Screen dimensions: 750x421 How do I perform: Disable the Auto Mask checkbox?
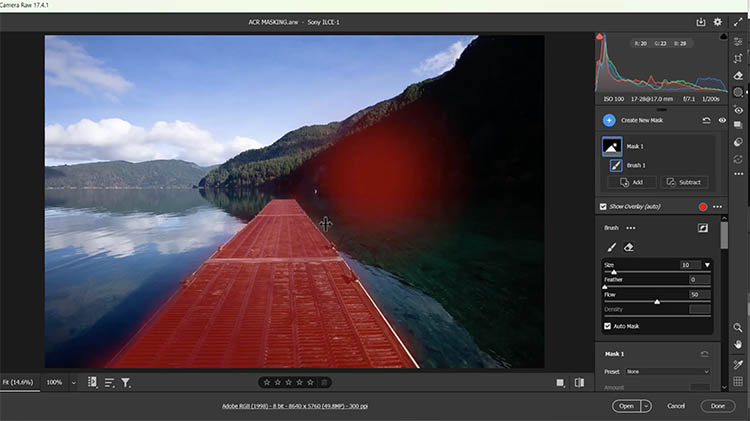click(608, 326)
